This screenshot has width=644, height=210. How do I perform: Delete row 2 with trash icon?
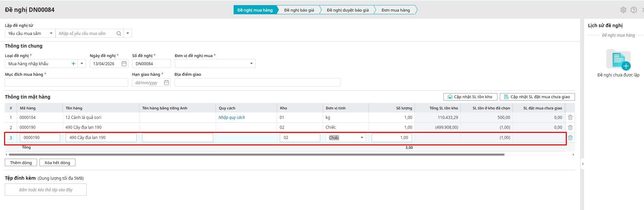pyautogui.click(x=570, y=127)
